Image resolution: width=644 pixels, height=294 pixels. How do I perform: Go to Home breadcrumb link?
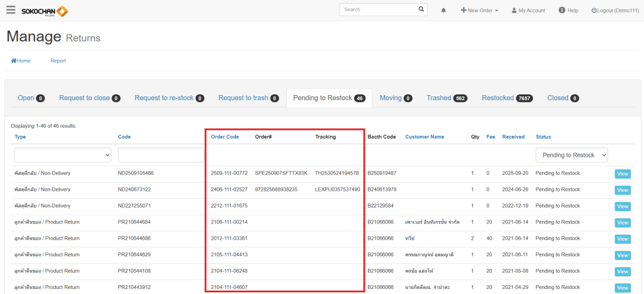(x=21, y=61)
